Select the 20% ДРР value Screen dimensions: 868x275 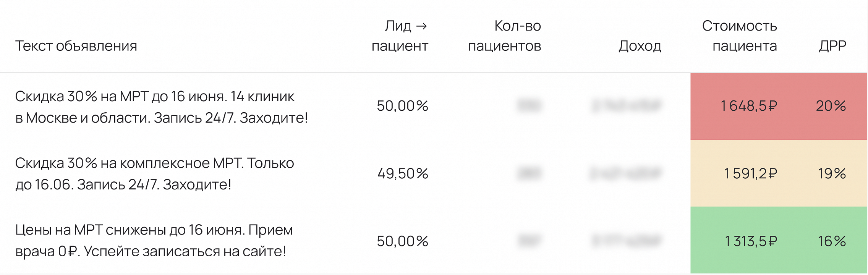click(831, 106)
